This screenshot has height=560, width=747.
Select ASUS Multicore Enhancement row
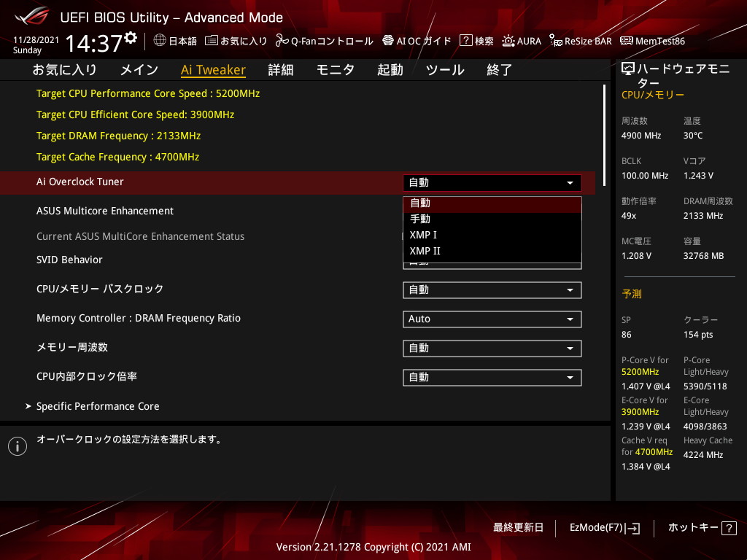[x=105, y=211]
